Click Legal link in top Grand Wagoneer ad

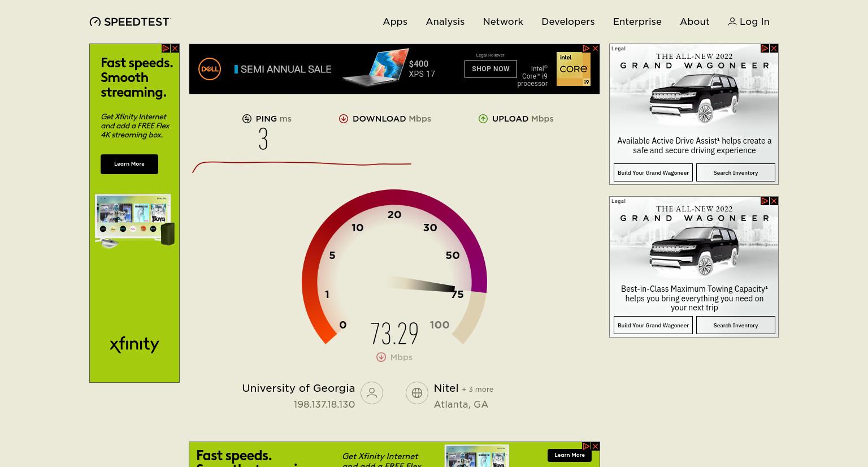[x=618, y=49]
